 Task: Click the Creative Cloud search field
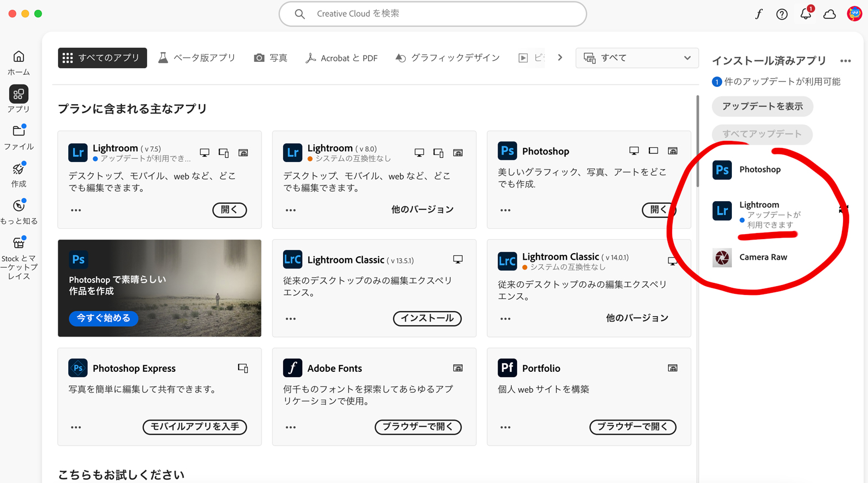(432, 14)
